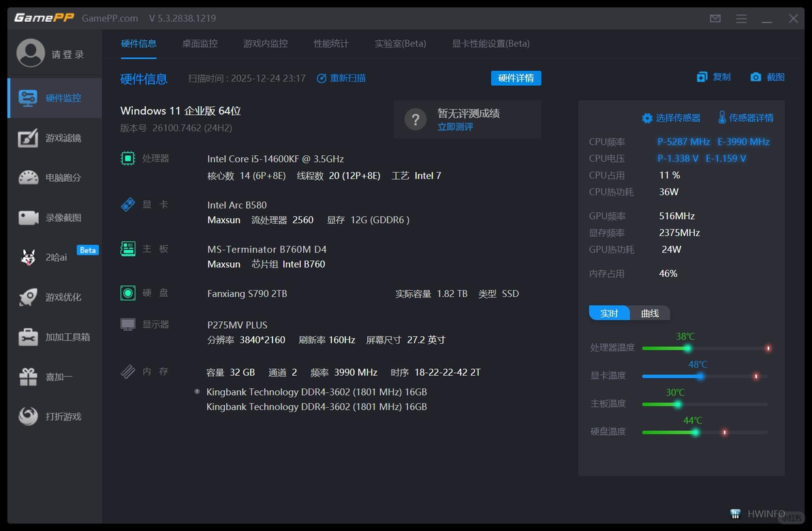Viewport: 812px width, 531px height.
Task: Click the Windows 11 企业版 64位 text
Action: pos(181,111)
